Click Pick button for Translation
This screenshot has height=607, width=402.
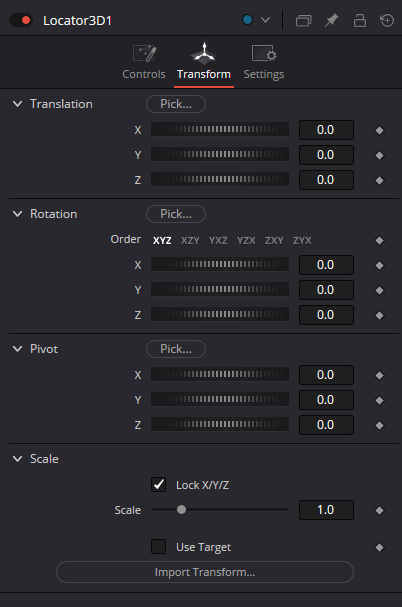click(x=176, y=104)
